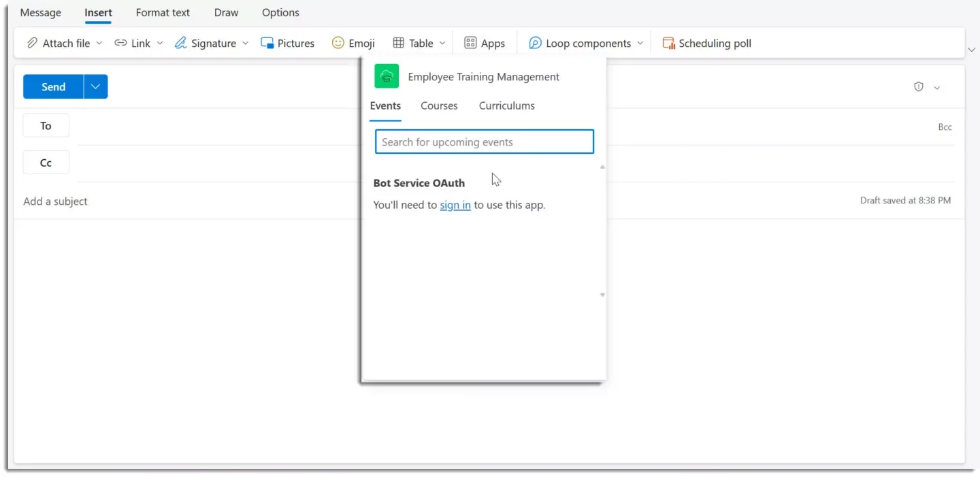
Task: Open the Emoji picker
Action: click(x=353, y=43)
